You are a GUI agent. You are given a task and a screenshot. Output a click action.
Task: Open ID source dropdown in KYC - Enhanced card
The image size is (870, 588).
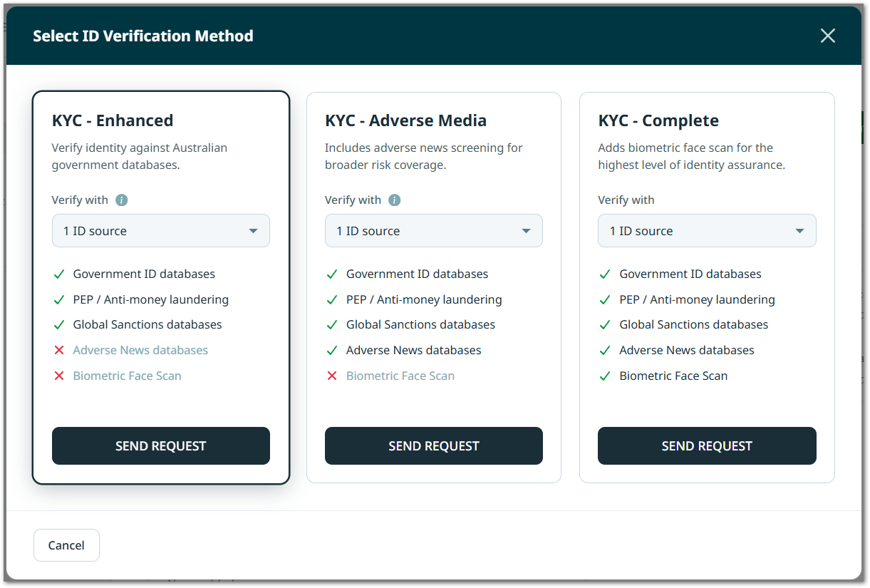161,231
